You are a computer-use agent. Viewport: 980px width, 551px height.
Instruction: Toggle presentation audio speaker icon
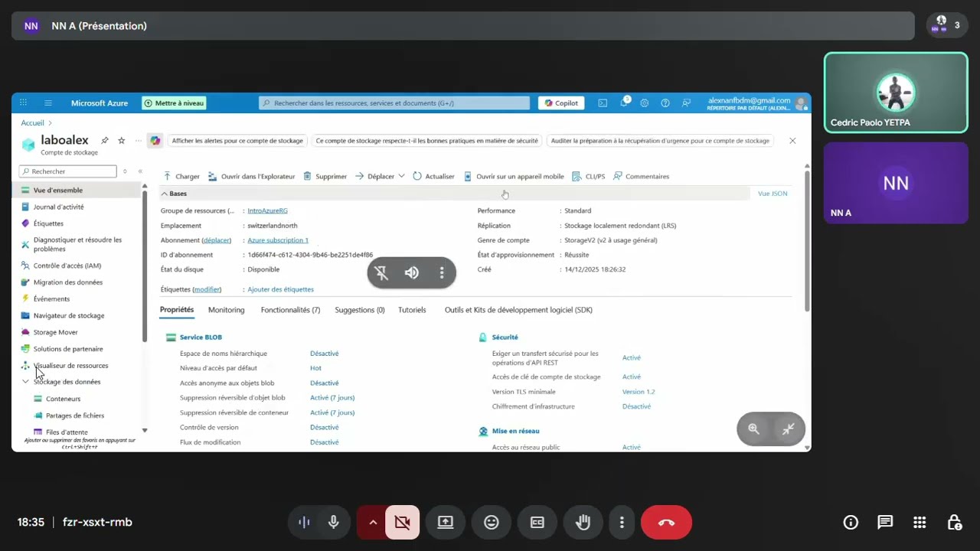[412, 272]
